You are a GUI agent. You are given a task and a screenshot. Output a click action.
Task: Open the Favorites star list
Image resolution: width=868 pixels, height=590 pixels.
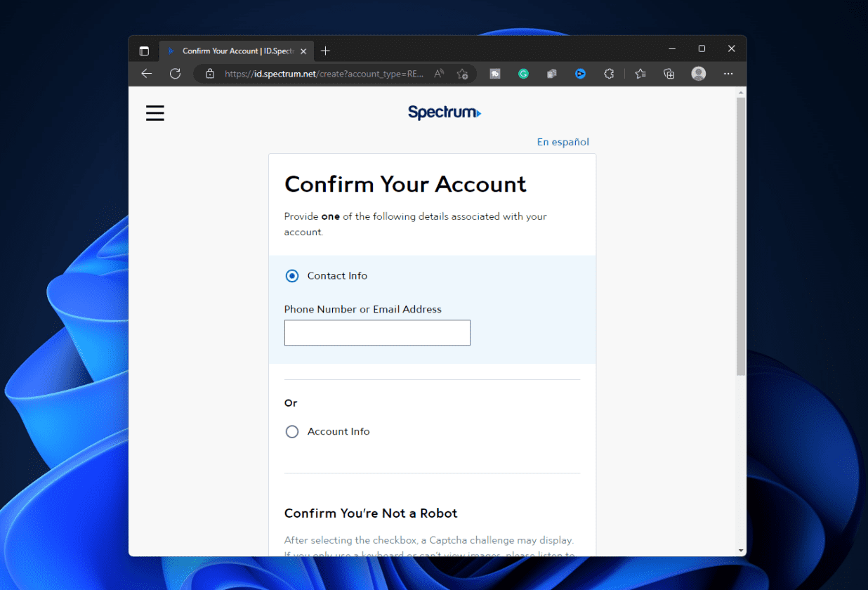(640, 74)
